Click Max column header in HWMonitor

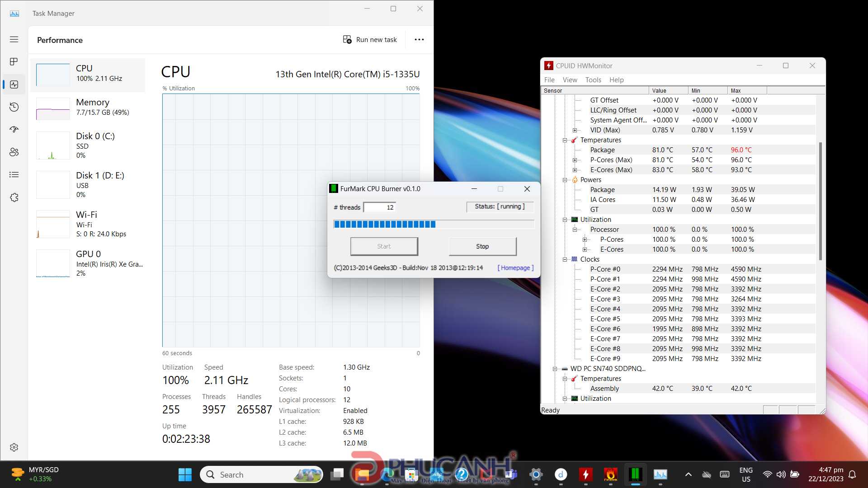coord(747,91)
